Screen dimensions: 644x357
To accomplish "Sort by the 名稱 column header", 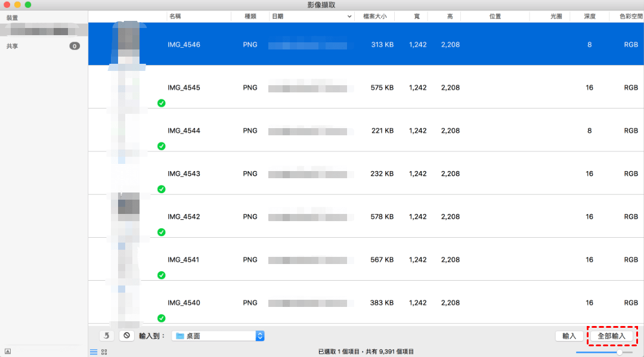I will (175, 17).
